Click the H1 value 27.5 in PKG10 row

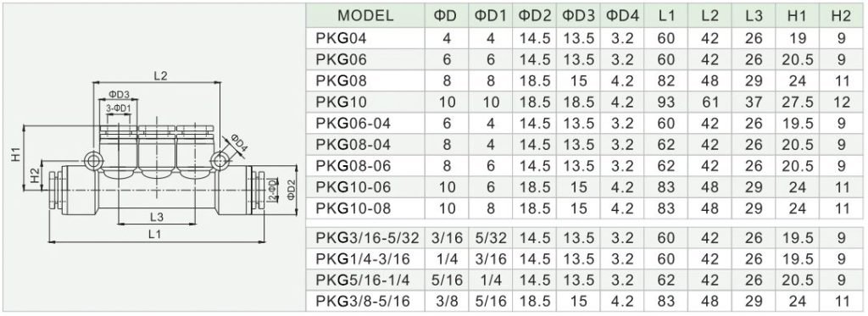797,102
